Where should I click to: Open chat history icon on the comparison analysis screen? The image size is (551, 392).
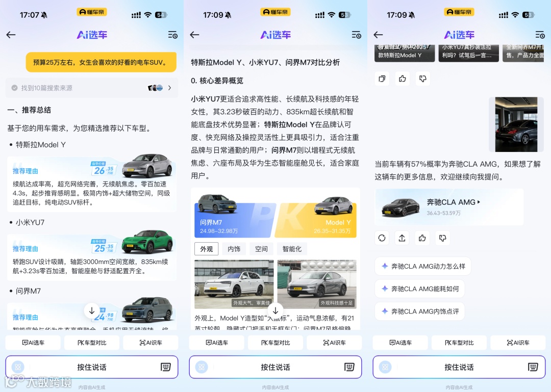(356, 35)
